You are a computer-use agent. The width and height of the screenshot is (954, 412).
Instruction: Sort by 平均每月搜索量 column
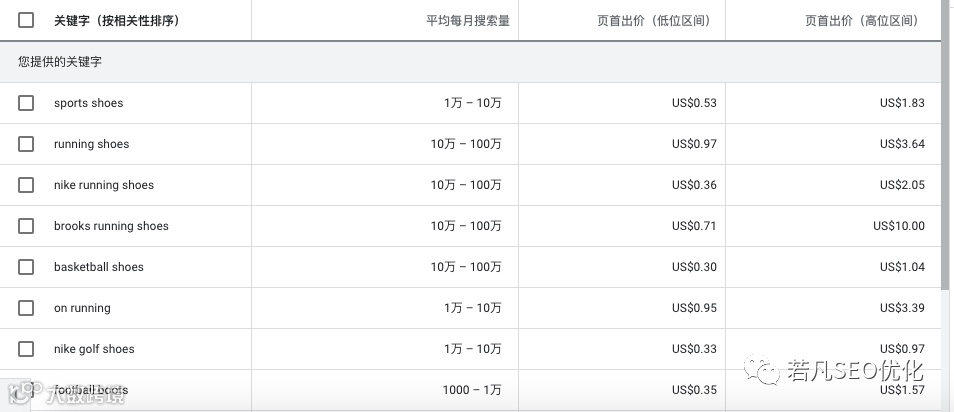click(x=467, y=20)
